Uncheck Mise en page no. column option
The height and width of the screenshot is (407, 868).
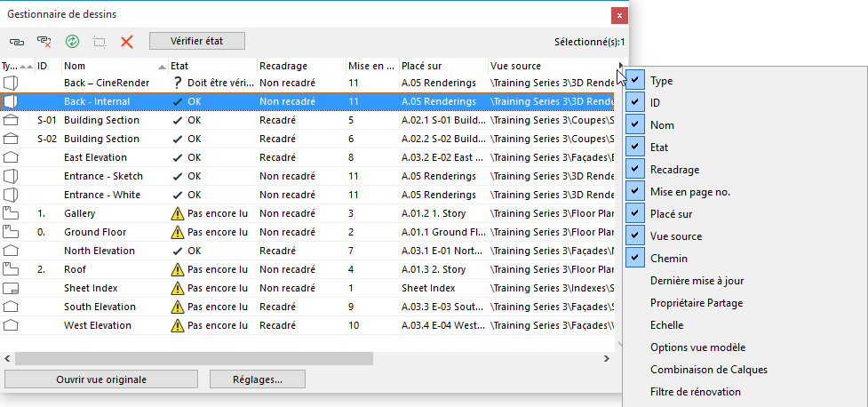635,192
